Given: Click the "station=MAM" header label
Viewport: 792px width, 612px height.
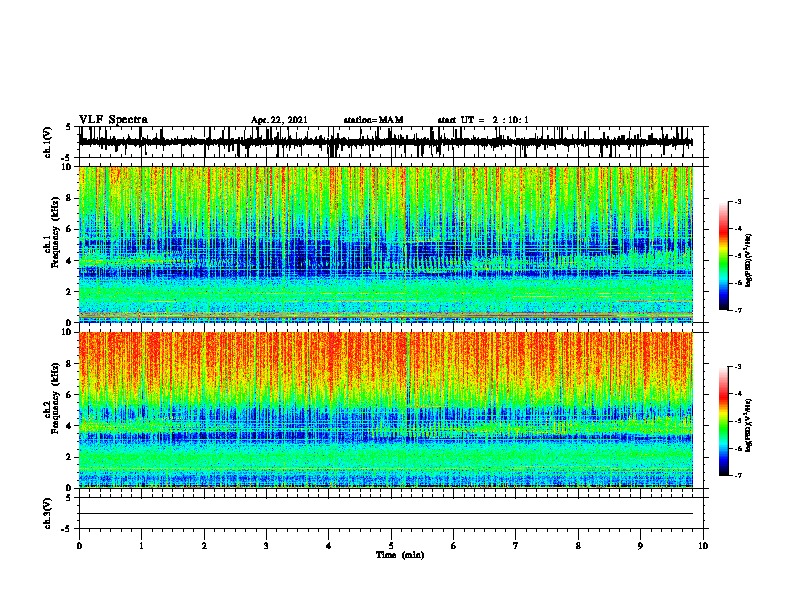Looking at the screenshot, I should (373, 120).
